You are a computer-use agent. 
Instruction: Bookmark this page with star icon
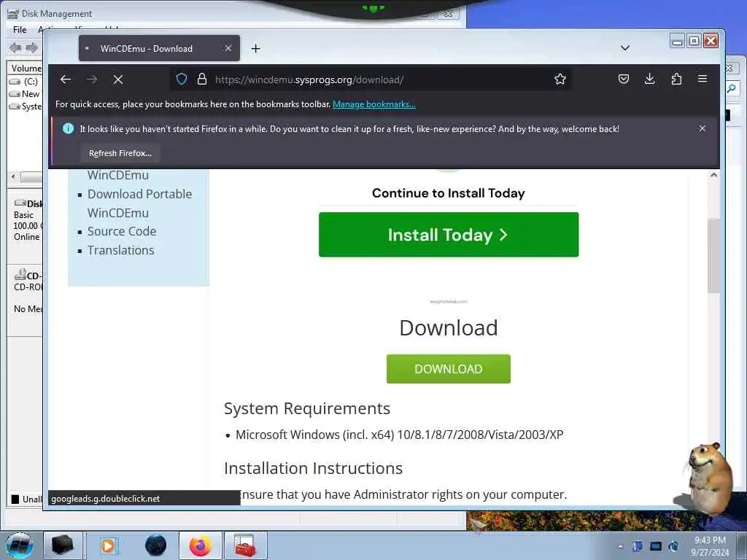click(x=560, y=79)
